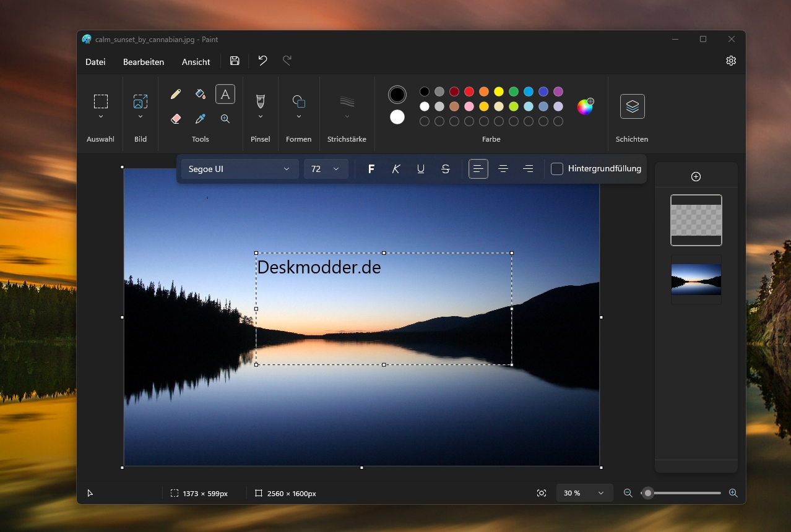Open the Ansicht menu
The image size is (791, 532).
[x=196, y=62]
